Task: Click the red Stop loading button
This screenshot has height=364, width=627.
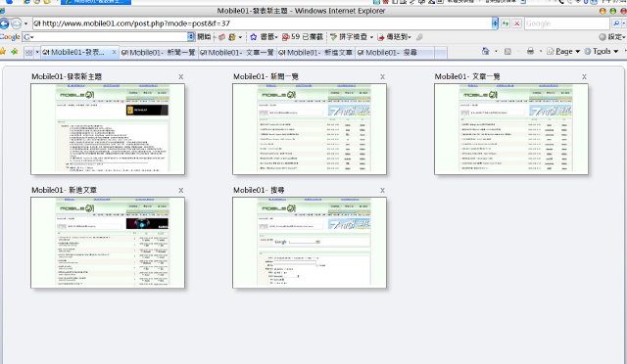Action: (516, 23)
